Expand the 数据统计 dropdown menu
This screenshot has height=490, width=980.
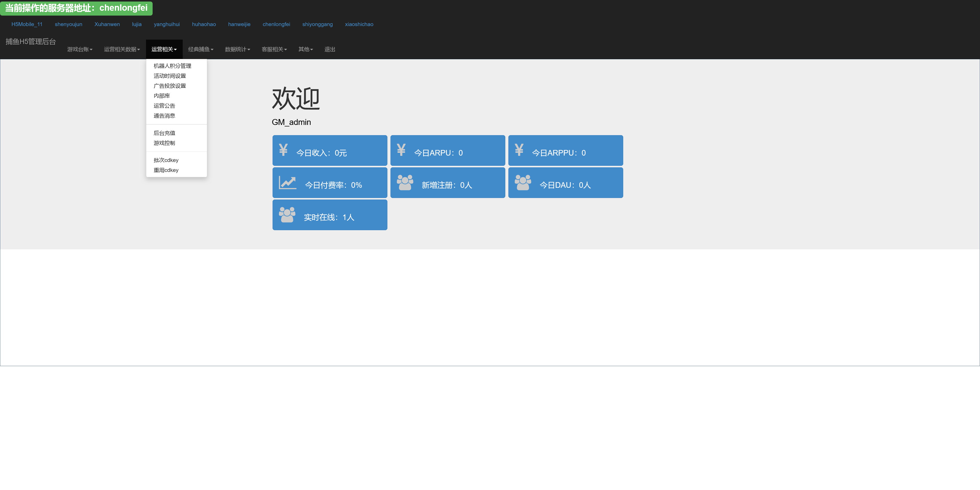[x=237, y=50]
